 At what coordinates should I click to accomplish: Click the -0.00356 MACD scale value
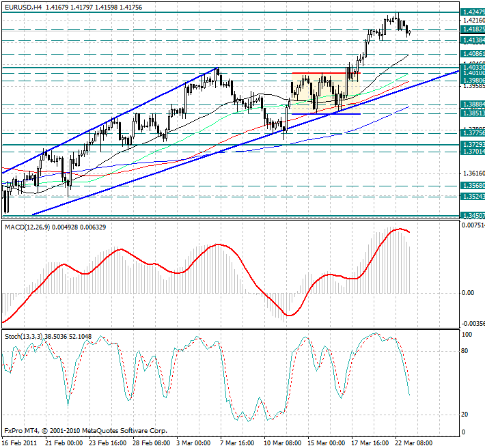coord(473,324)
